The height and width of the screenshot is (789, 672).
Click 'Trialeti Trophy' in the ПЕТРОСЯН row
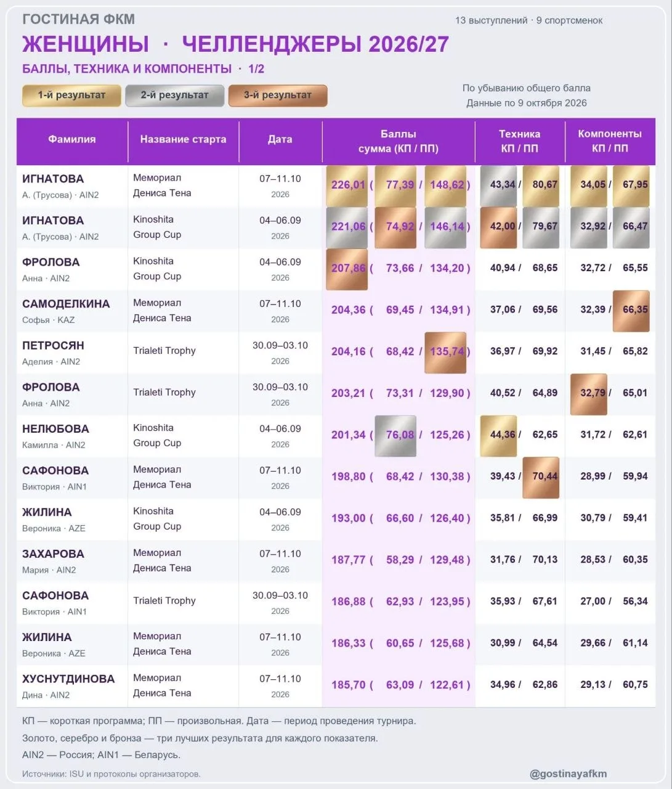click(x=164, y=351)
